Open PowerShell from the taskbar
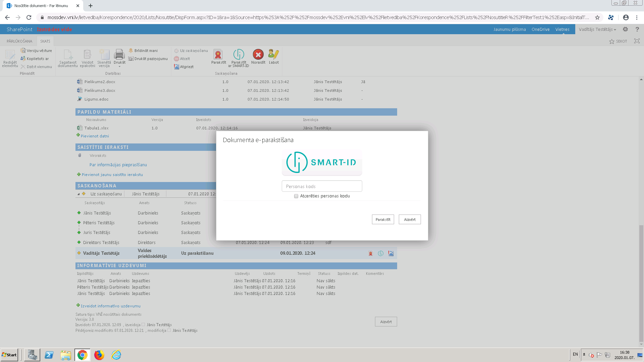 pyautogui.click(x=49, y=355)
